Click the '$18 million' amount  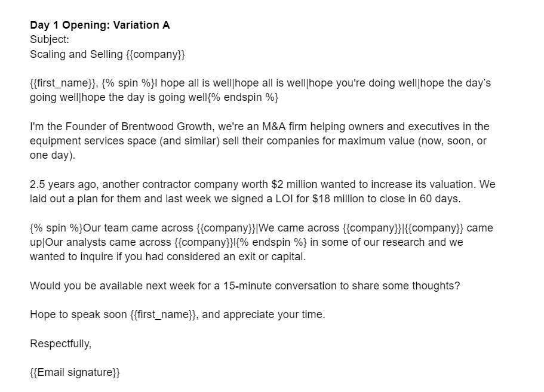point(338,199)
